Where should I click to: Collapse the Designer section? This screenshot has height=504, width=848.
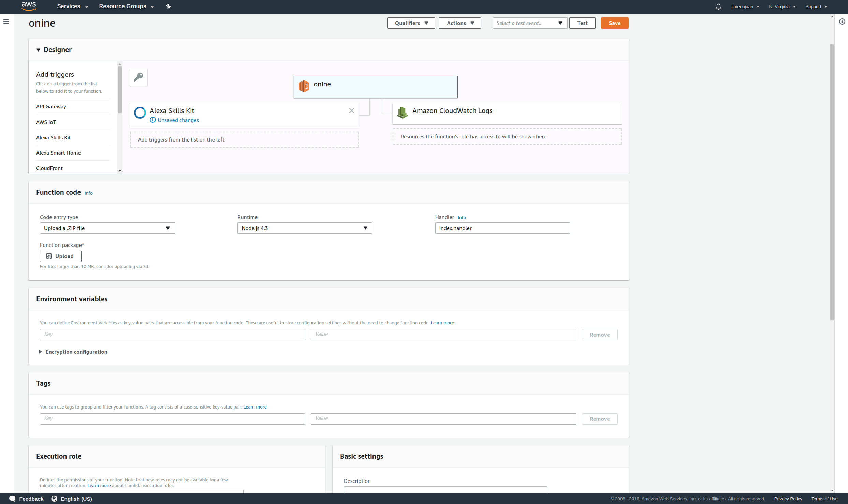click(38, 50)
